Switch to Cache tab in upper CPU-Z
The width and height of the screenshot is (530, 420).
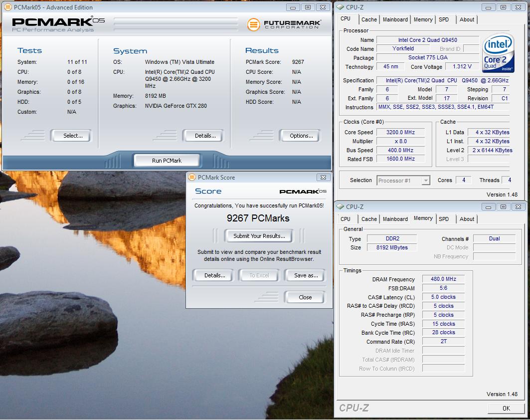pyautogui.click(x=369, y=19)
